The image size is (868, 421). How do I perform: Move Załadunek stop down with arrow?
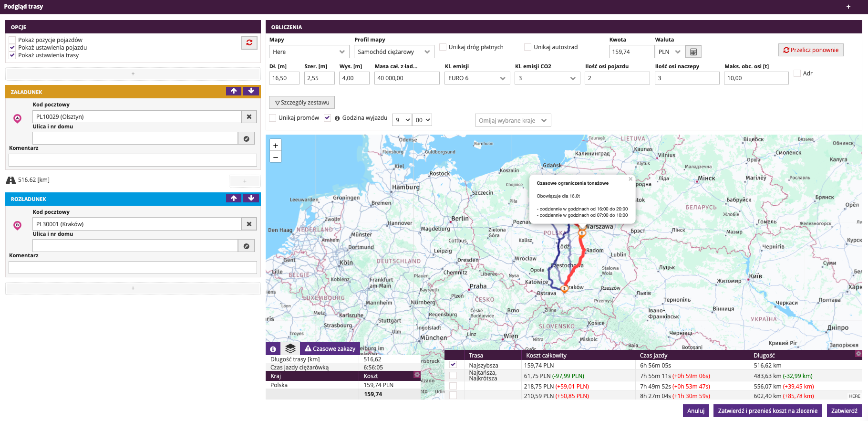coord(251,91)
